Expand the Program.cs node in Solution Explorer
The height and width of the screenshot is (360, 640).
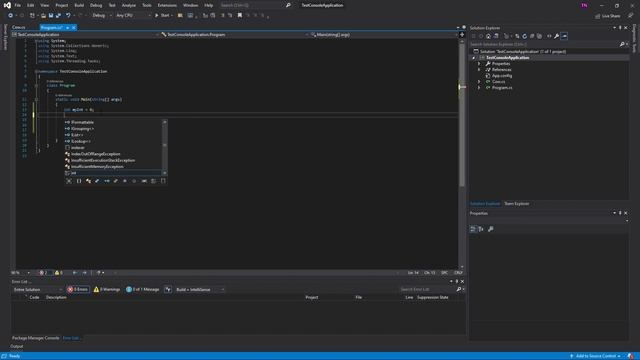pos(479,88)
